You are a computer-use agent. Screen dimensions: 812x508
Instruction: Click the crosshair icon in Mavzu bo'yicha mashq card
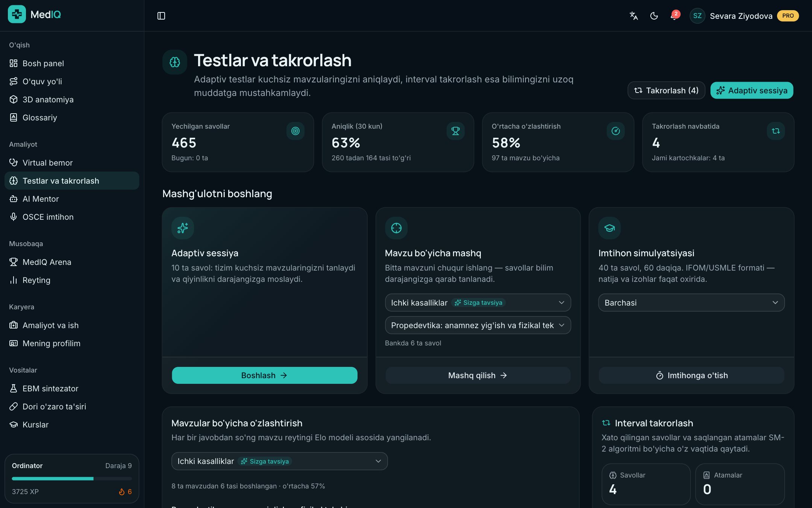point(396,228)
